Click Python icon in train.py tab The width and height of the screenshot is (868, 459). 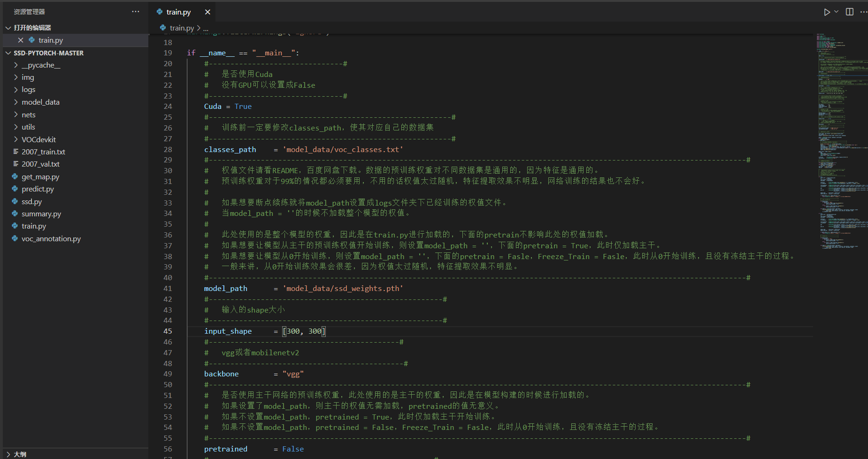pyautogui.click(x=160, y=12)
